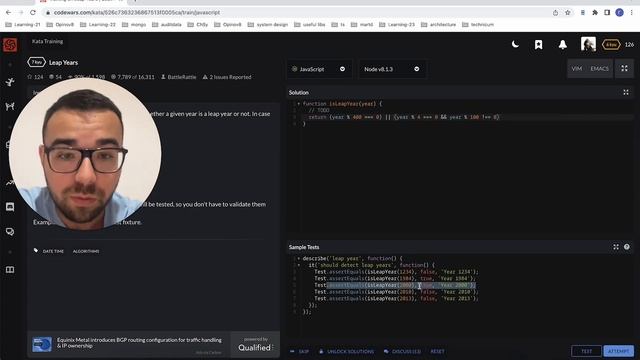The image size is (640, 360).
Task: Open the user profile avatar
Action: (x=588, y=44)
